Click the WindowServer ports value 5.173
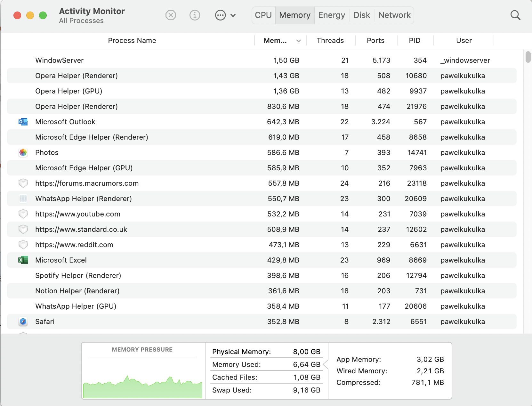The image size is (532, 406). pos(381,60)
